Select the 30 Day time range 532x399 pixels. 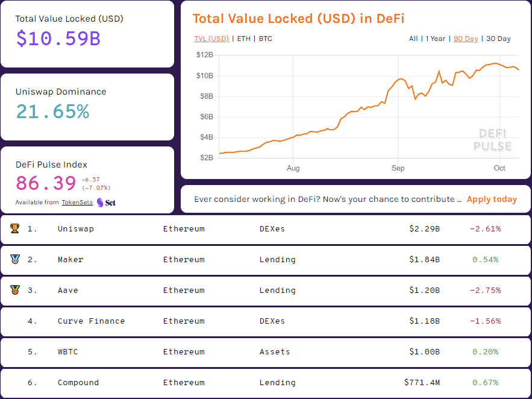(x=498, y=39)
